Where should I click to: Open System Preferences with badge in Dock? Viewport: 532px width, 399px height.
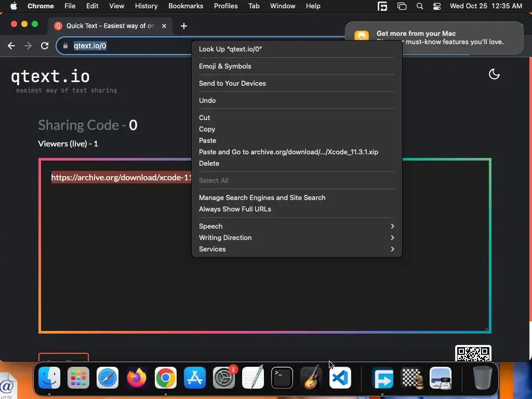[x=224, y=378]
